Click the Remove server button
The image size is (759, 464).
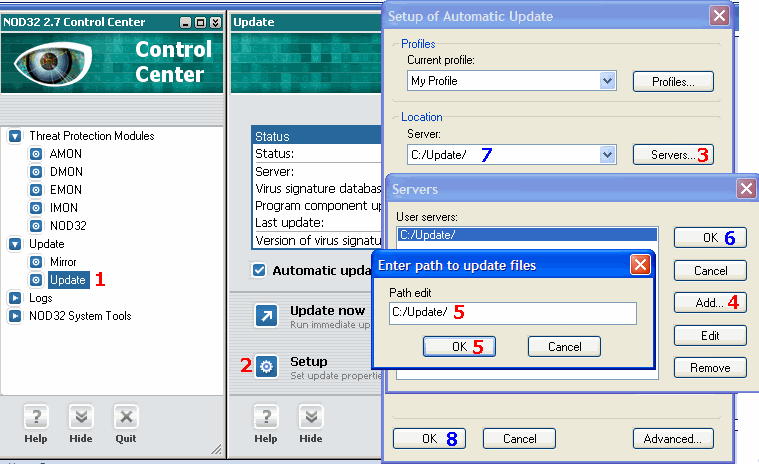(x=710, y=368)
